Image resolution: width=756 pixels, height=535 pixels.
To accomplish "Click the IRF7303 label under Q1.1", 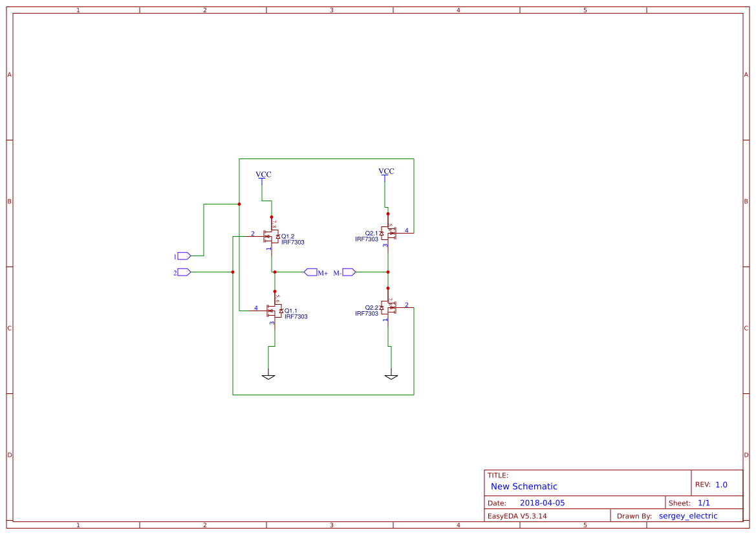I will tap(296, 317).
